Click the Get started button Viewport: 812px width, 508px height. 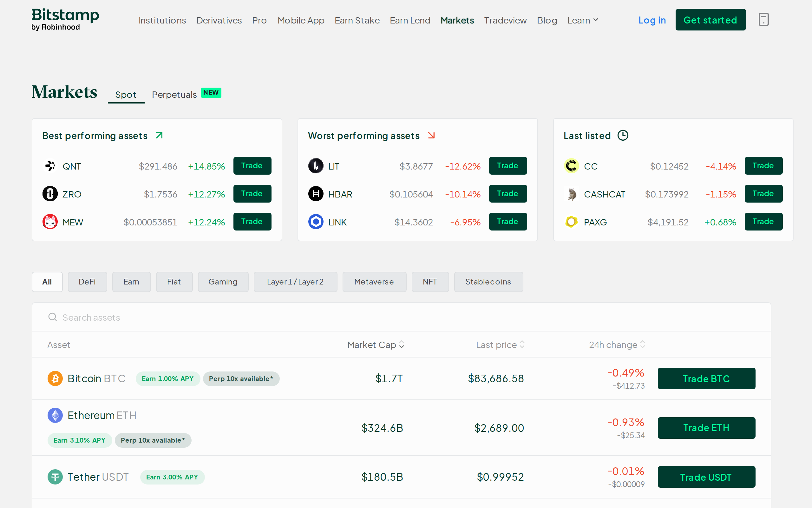[710, 20]
